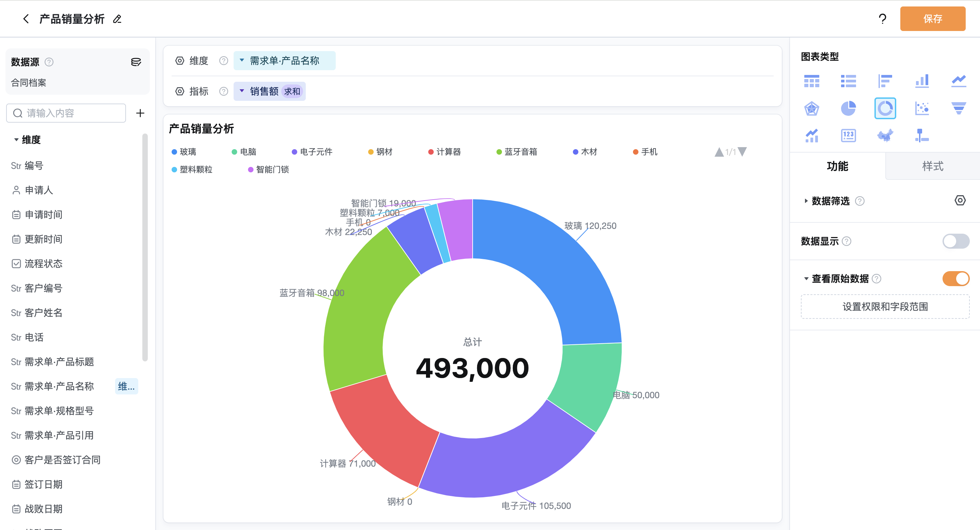Select the horizontal bar chart type
The image size is (980, 530).
(885, 81)
